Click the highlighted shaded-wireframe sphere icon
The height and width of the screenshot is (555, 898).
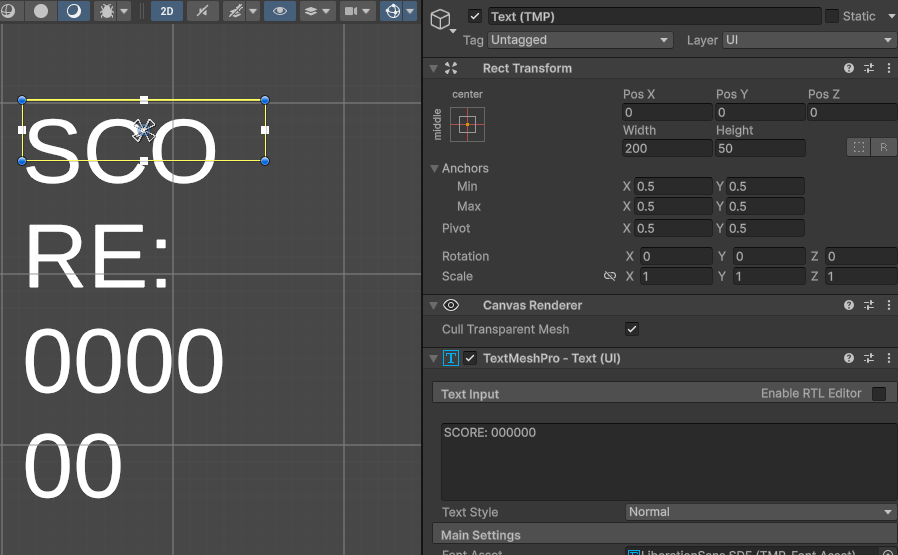click(x=74, y=11)
